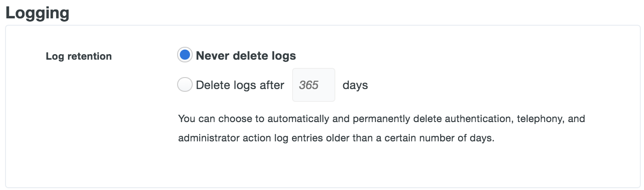Click the word "after" in the second option

[271, 85]
